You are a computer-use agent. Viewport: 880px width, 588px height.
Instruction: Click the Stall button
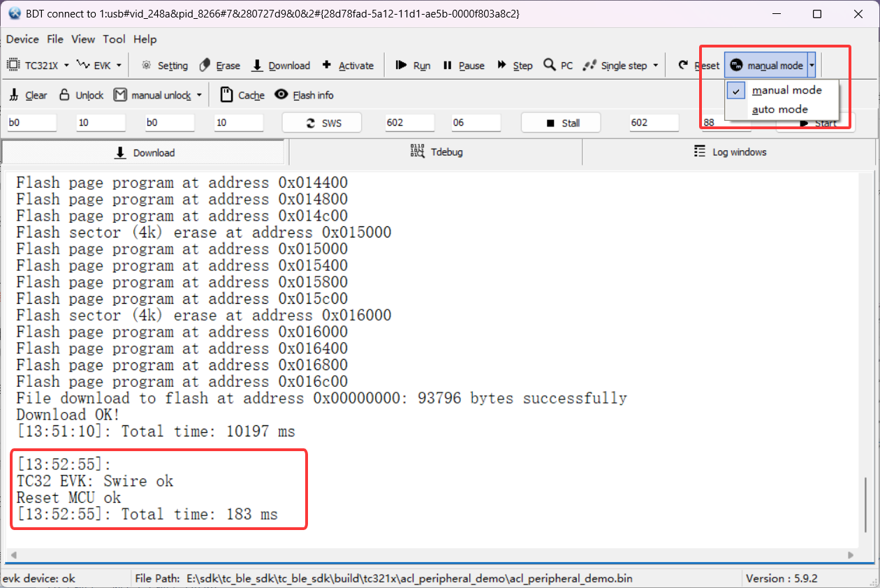(561, 123)
